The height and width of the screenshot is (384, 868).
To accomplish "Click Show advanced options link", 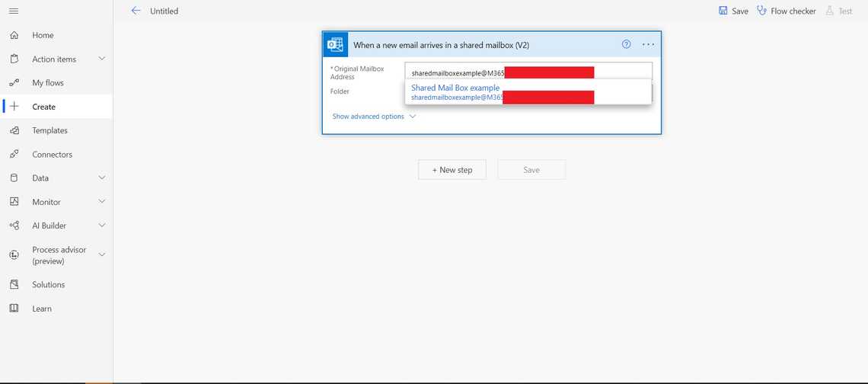I will (368, 117).
